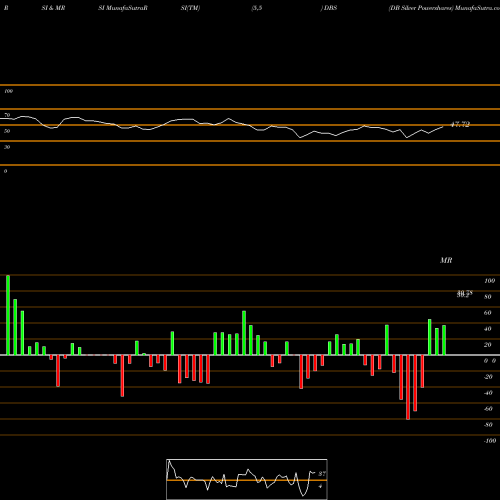Click the deepest red MR bar near -80

click(x=408, y=387)
